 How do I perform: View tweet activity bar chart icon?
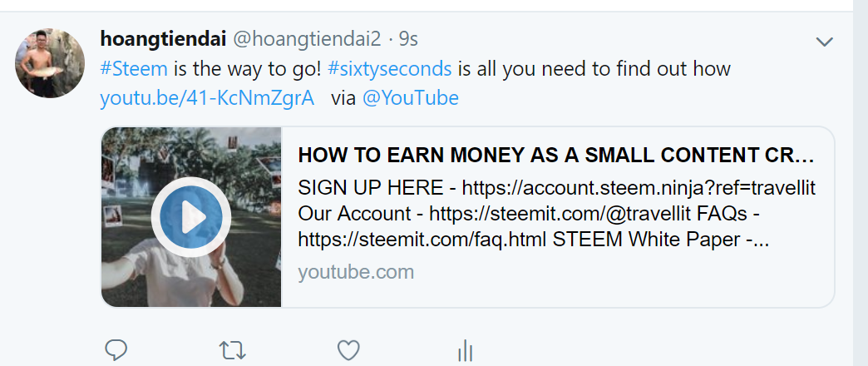click(x=465, y=350)
